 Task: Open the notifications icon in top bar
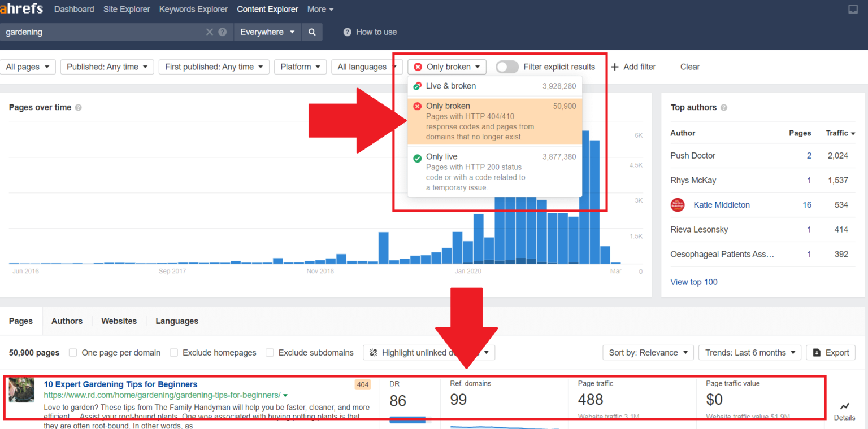[x=853, y=9]
